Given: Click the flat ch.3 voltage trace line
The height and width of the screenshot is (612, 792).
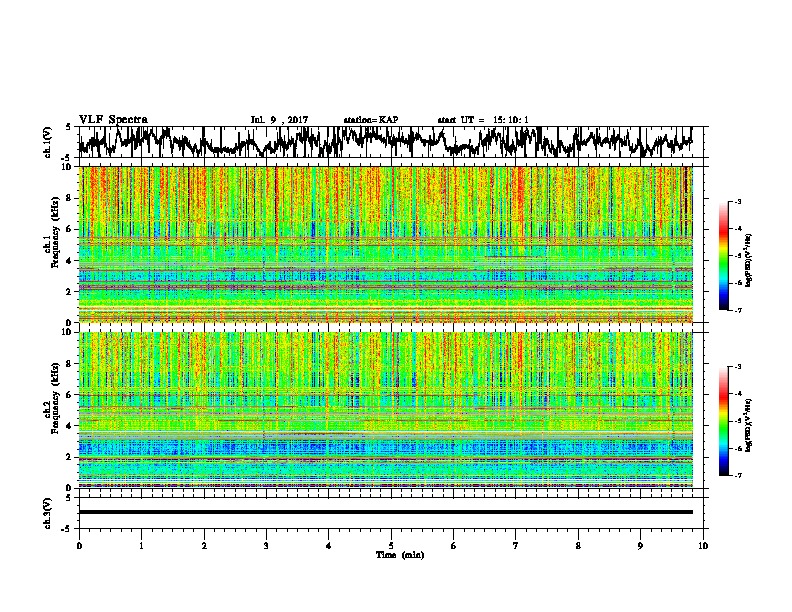Looking at the screenshot, I should pos(385,512).
